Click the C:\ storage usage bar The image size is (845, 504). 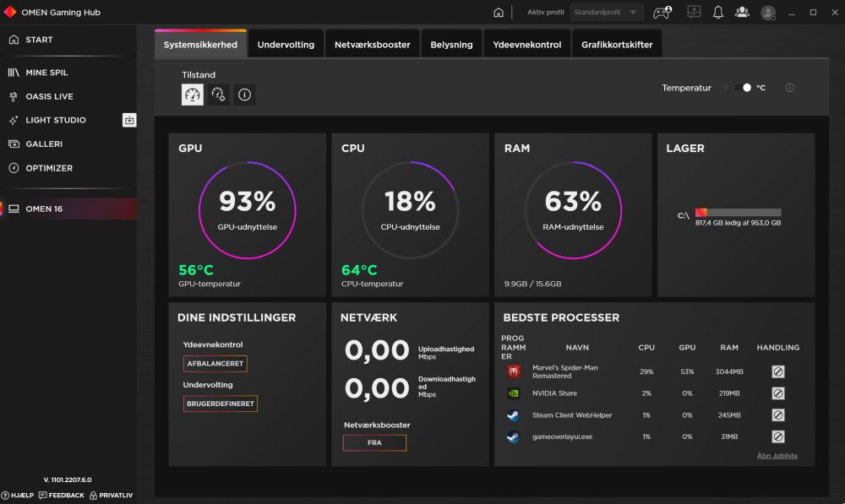[x=738, y=213]
